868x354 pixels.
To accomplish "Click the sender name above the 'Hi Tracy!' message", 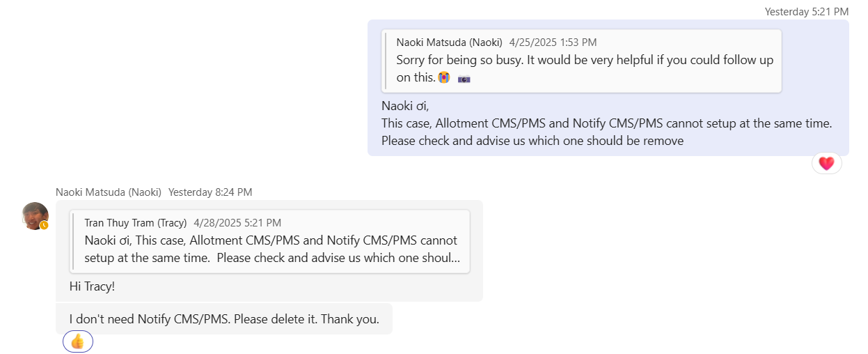I will 109,192.
